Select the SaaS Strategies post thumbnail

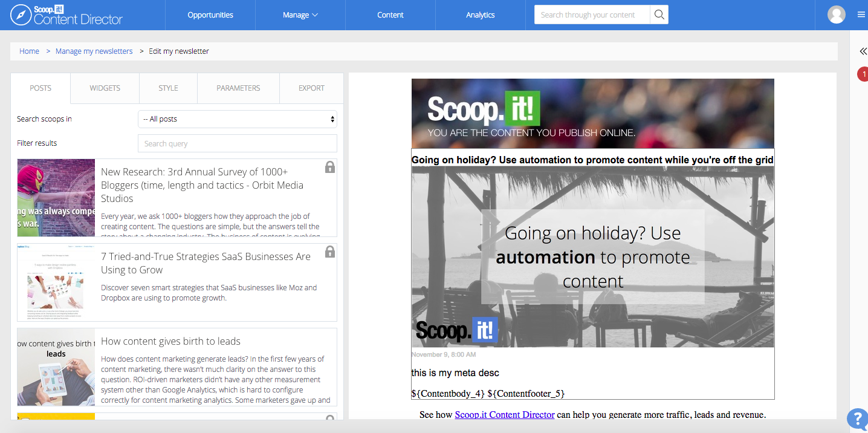pyautogui.click(x=56, y=282)
